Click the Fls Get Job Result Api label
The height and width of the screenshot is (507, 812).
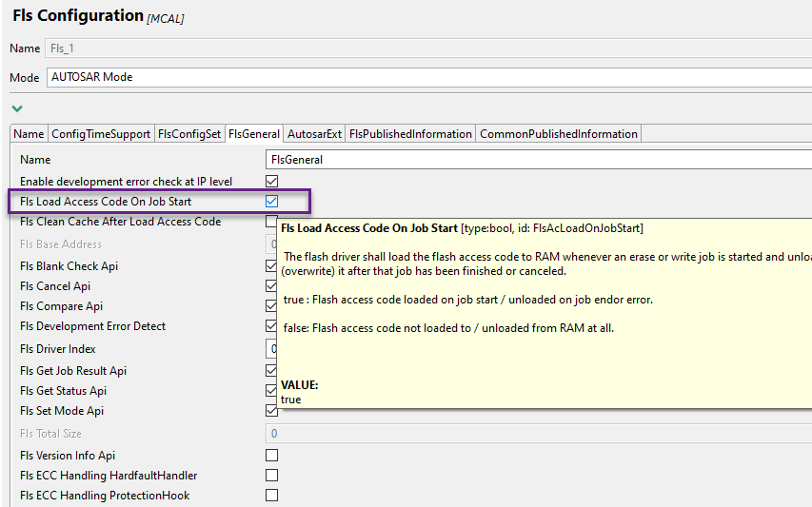point(73,371)
